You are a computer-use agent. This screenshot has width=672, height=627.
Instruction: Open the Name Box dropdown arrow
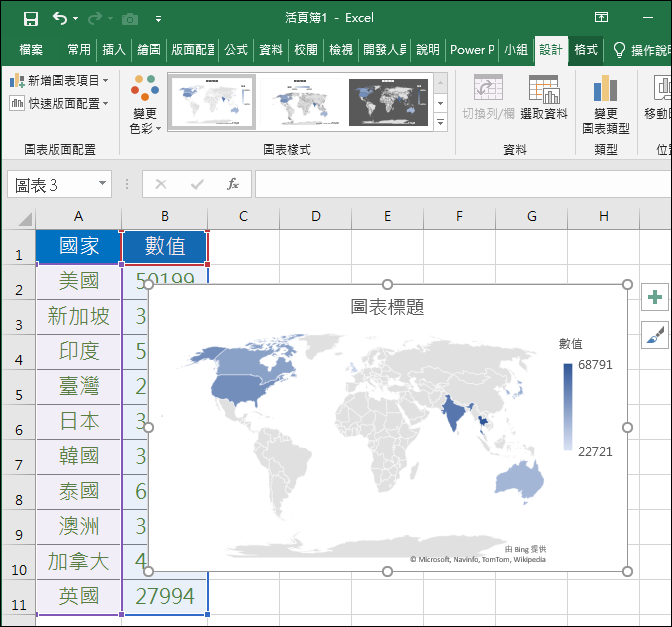tap(102, 185)
